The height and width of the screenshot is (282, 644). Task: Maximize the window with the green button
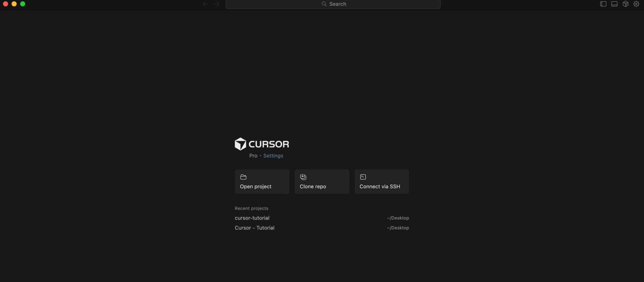(23, 4)
